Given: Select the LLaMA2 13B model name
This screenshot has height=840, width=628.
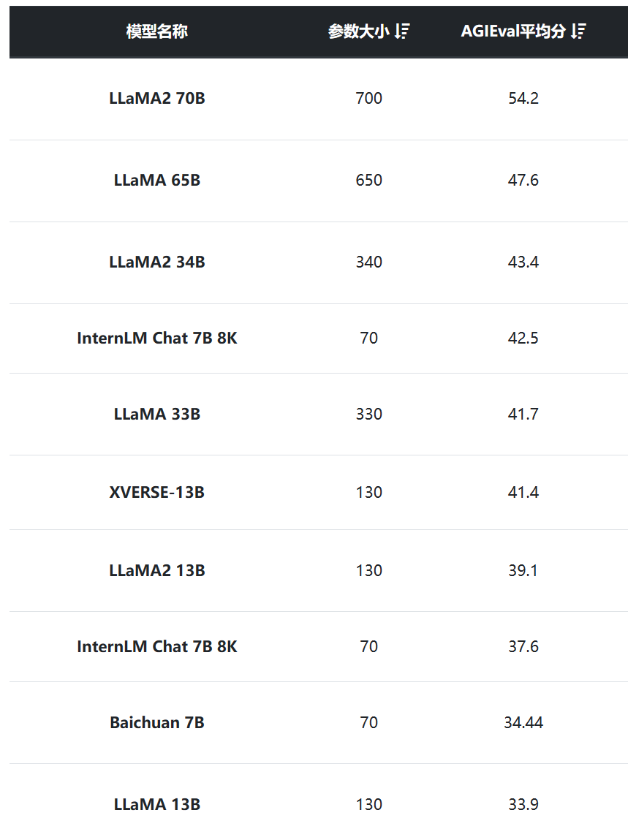Looking at the screenshot, I should (x=157, y=570).
